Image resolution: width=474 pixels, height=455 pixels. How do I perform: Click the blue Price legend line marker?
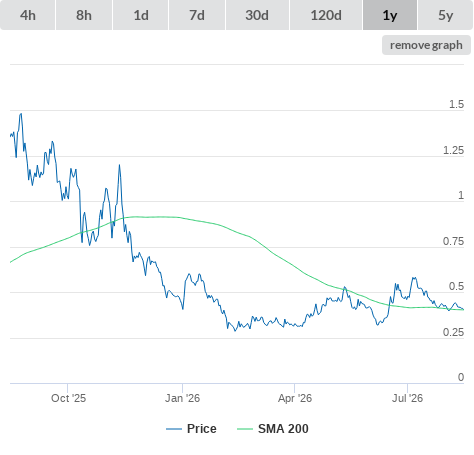(174, 429)
